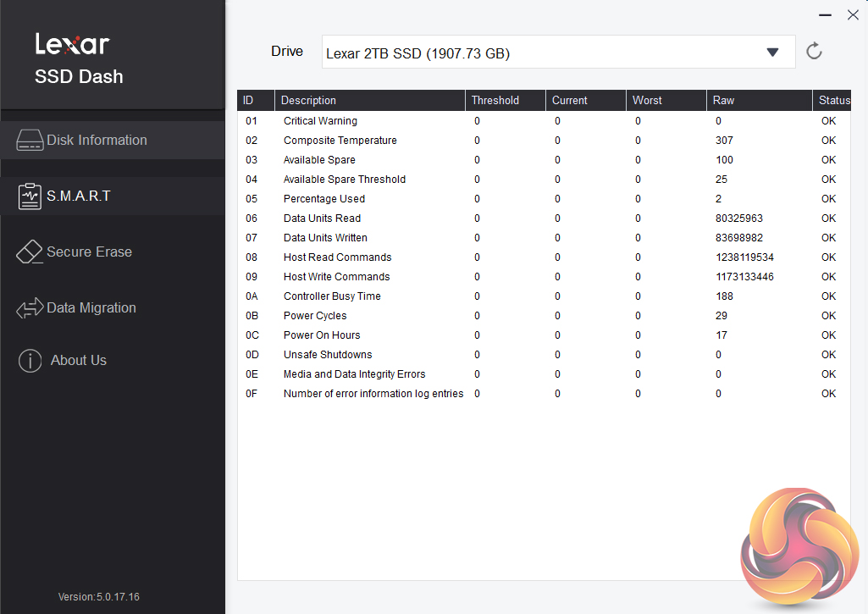868x614 pixels.
Task: Open the Disk Information page
Action: coord(113,140)
